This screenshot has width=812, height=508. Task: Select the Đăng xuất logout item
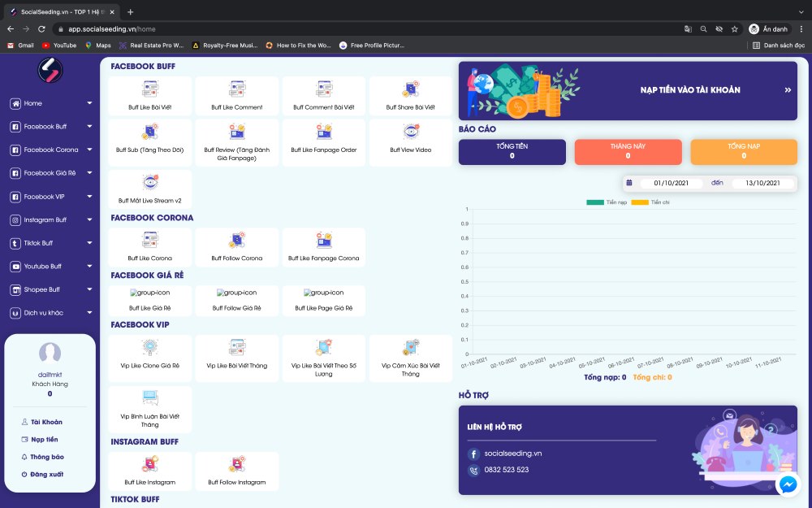[46, 474]
